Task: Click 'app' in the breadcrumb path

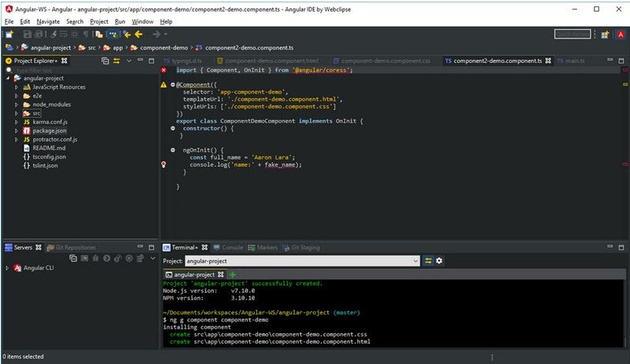Action: click(x=117, y=47)
